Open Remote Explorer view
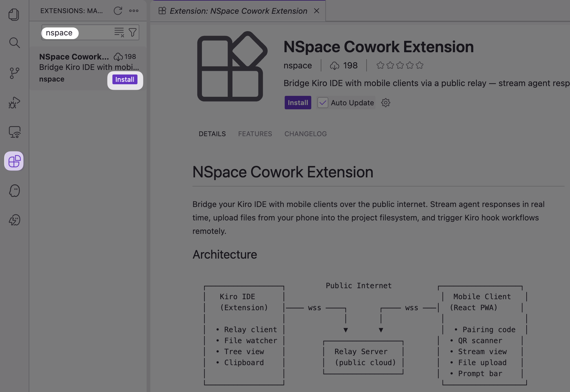This screenshot has width=570, height=392. coord(14,132)
